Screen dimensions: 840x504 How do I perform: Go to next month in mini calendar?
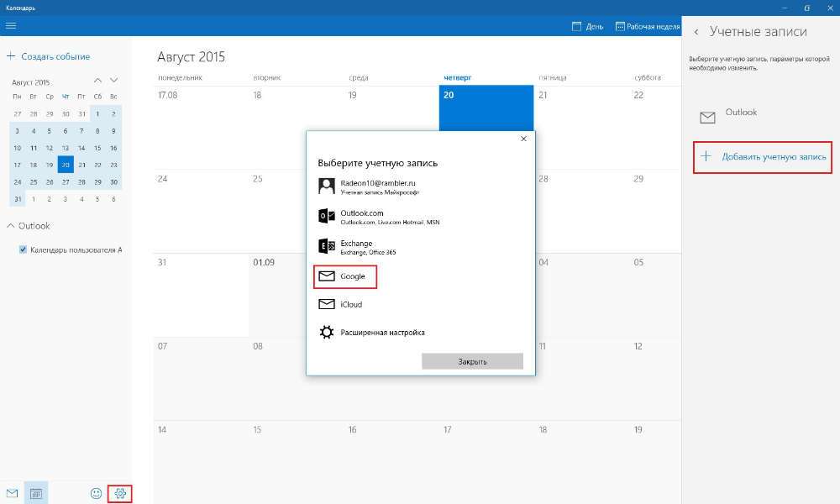[x=113, y=81]
